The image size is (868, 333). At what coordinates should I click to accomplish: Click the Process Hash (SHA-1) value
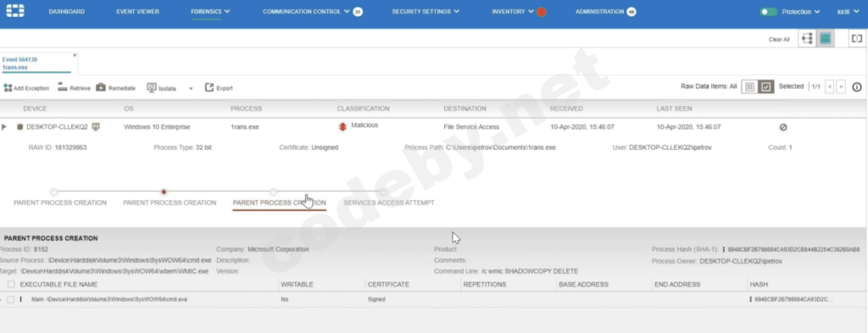793,249
